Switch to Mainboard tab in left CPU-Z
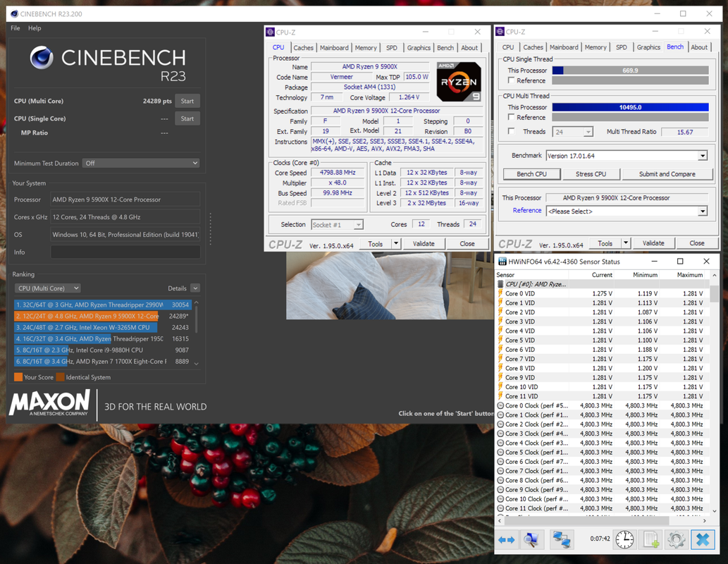This screenshot has height=564, width=728. (x=334, y=48)
